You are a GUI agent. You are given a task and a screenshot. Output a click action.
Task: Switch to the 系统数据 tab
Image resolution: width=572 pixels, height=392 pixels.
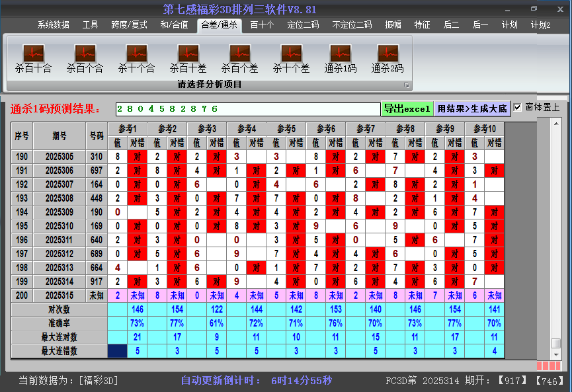coord(53,25)
